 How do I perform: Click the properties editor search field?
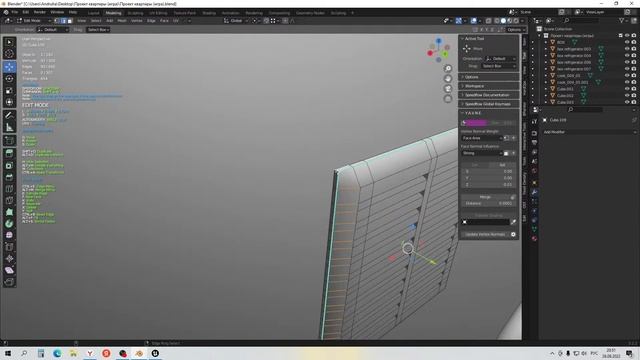[584, 110]
